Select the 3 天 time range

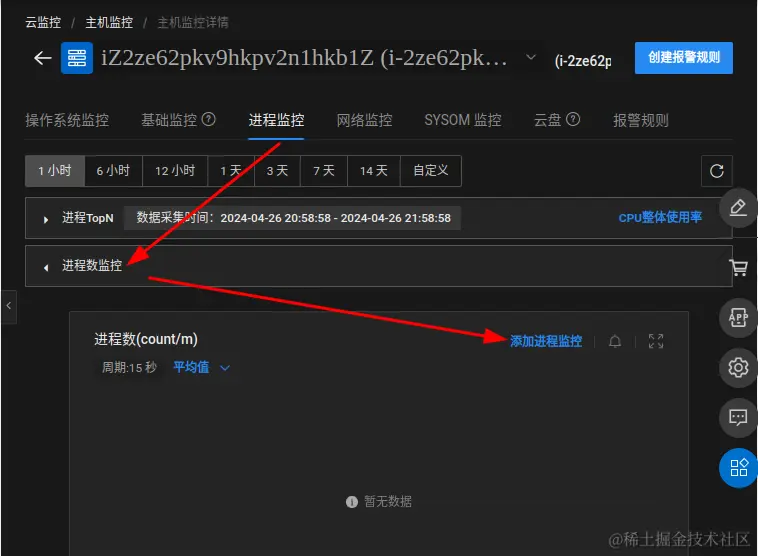277,171
